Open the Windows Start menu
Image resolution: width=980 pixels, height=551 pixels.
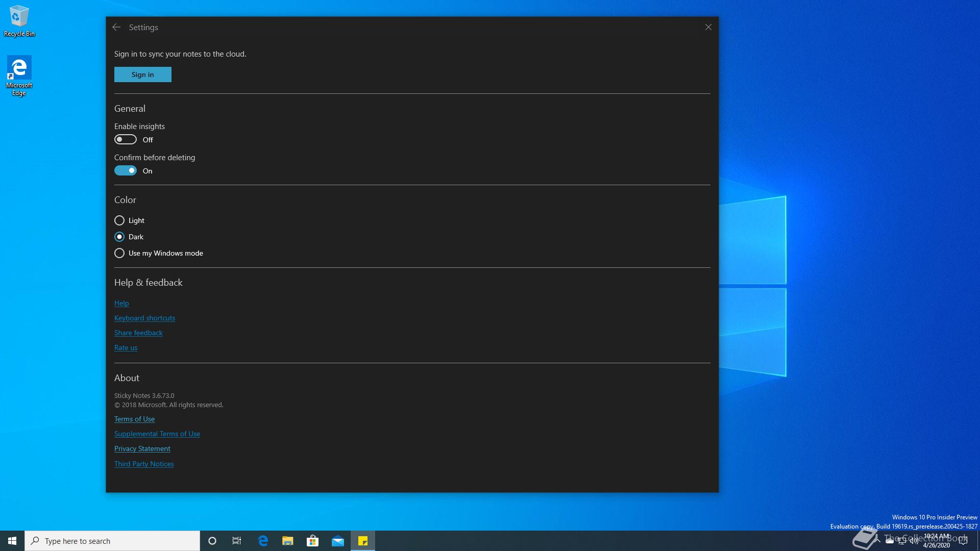pyautogui.click(x=12, y=541)
